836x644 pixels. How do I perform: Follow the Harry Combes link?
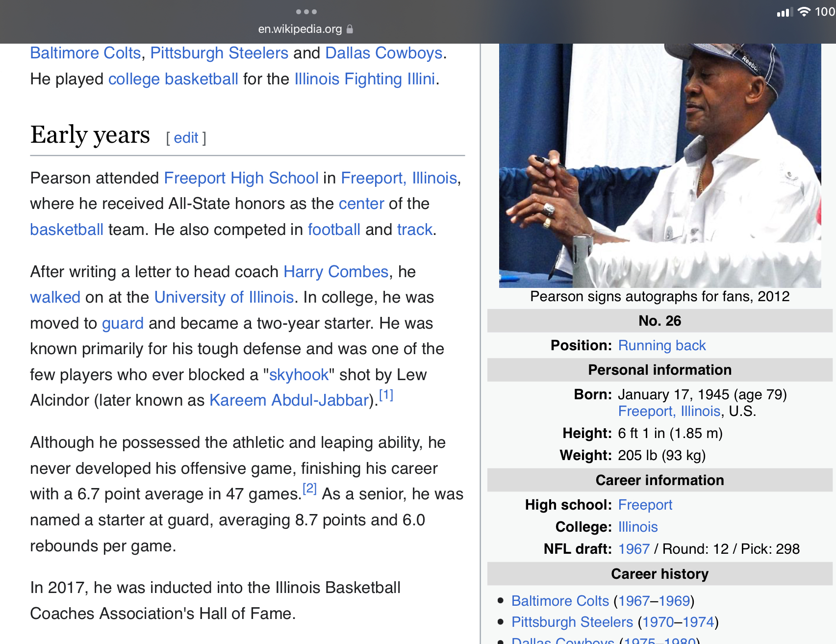coord(336,272)
